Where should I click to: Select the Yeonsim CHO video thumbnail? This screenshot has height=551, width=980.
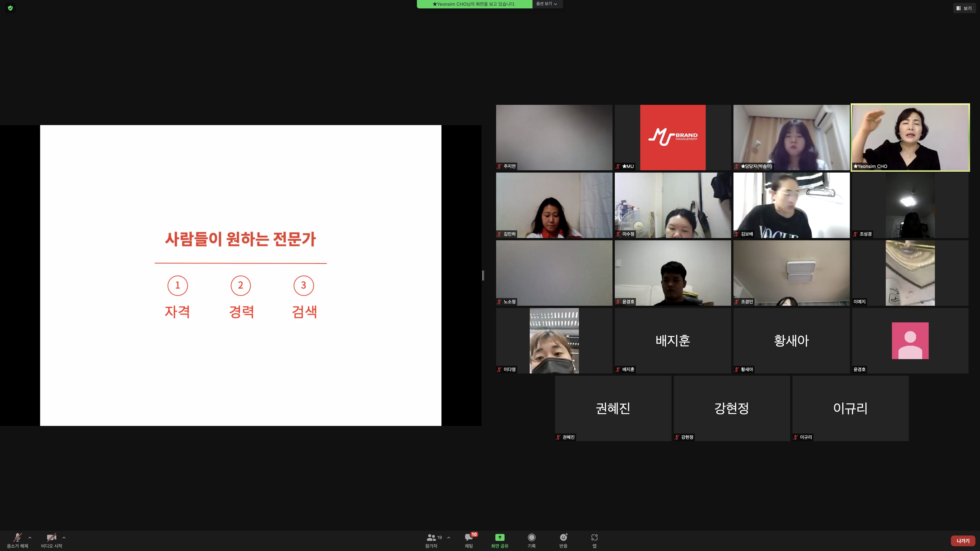[x=910, y=137]
